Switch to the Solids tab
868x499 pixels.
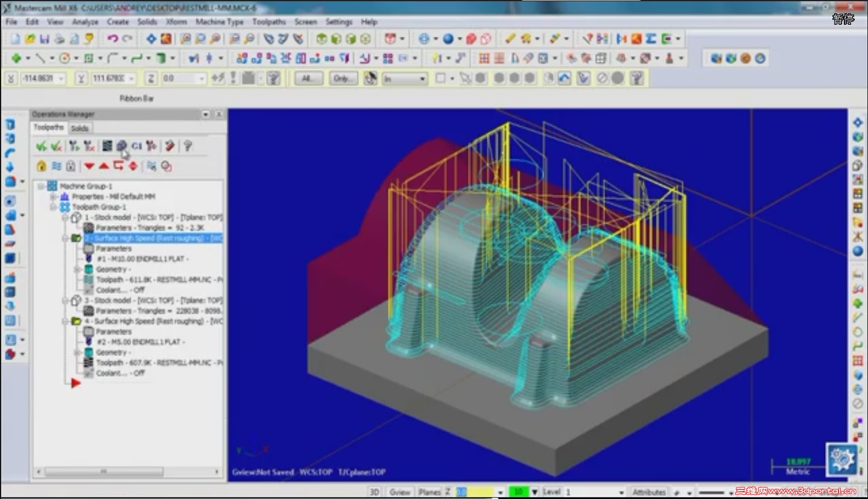tap(79, 128)
